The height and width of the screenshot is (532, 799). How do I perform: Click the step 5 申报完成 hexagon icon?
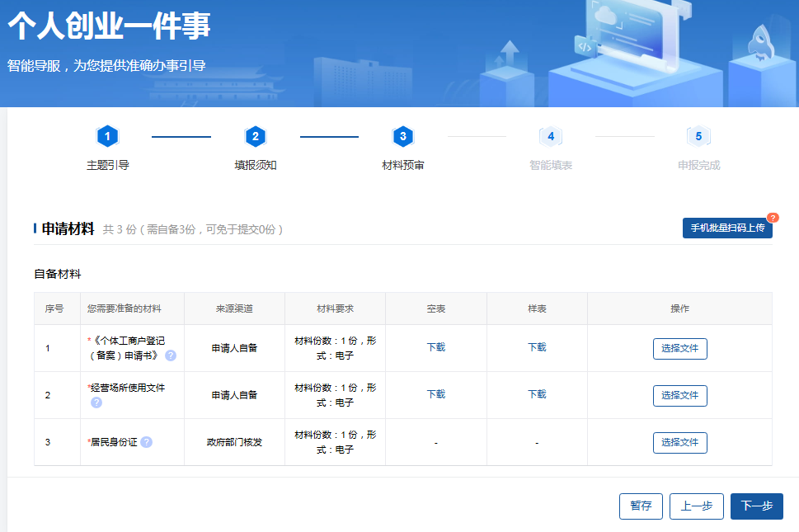point(698,137)
